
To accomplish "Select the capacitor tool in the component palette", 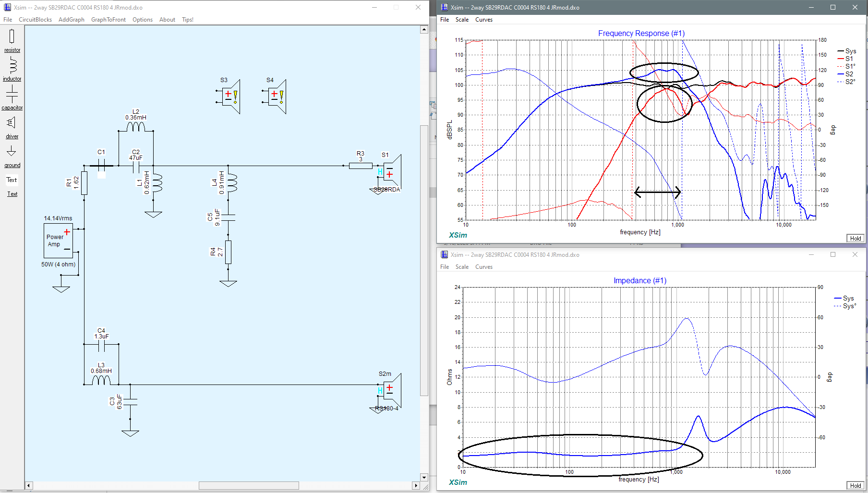I will coord(12,98).
